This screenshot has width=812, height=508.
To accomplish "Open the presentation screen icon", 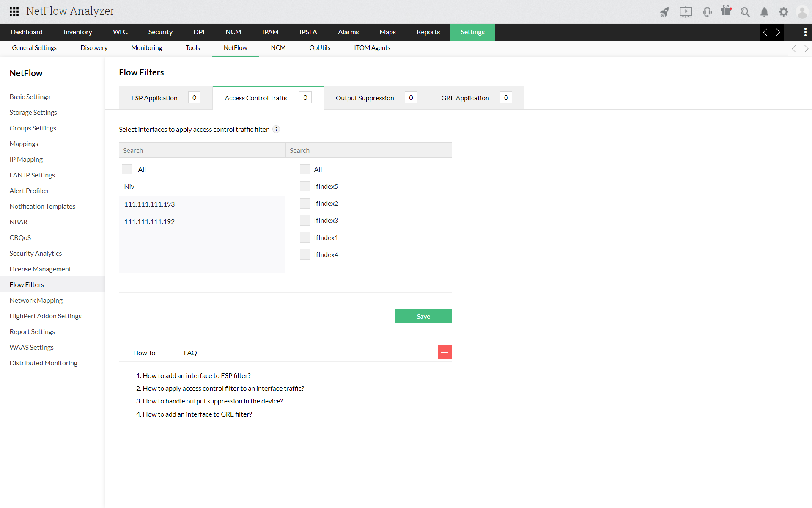I will coord(686,12).
